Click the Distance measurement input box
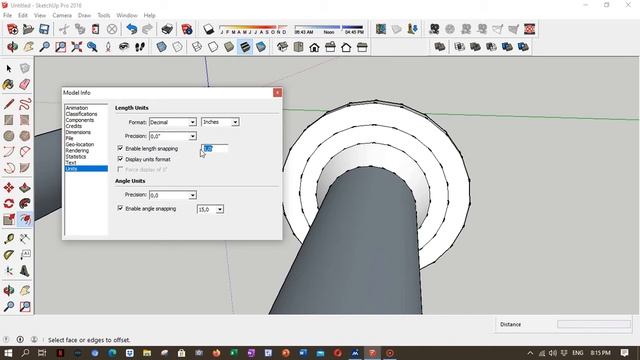 pos(594,324)
